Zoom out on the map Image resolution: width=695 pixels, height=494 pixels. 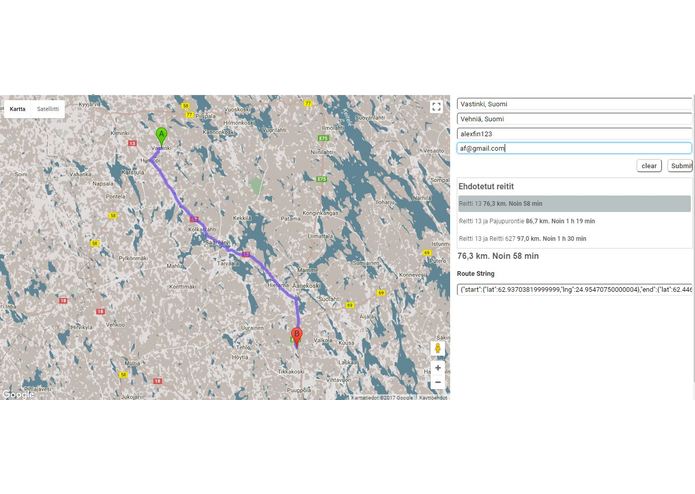tap(438, 382)
